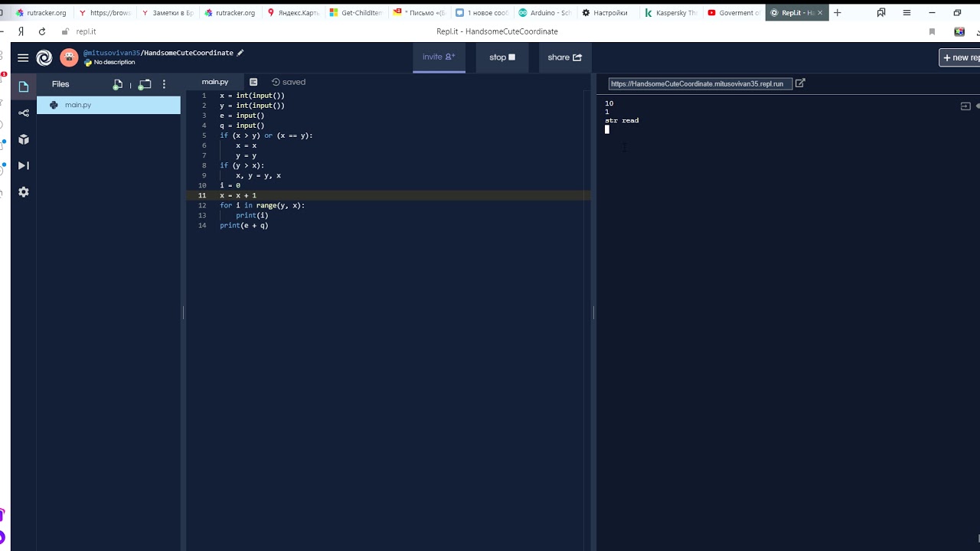The width and height of the screenshot is (980, 551).
Task: Click in the console at the cursor
Action: (x=607, y=129)
